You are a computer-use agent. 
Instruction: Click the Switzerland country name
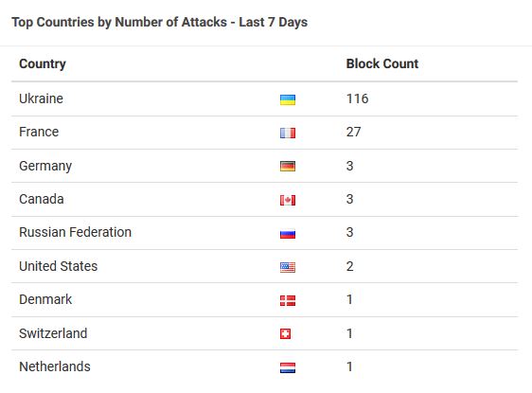coord(53,333)
